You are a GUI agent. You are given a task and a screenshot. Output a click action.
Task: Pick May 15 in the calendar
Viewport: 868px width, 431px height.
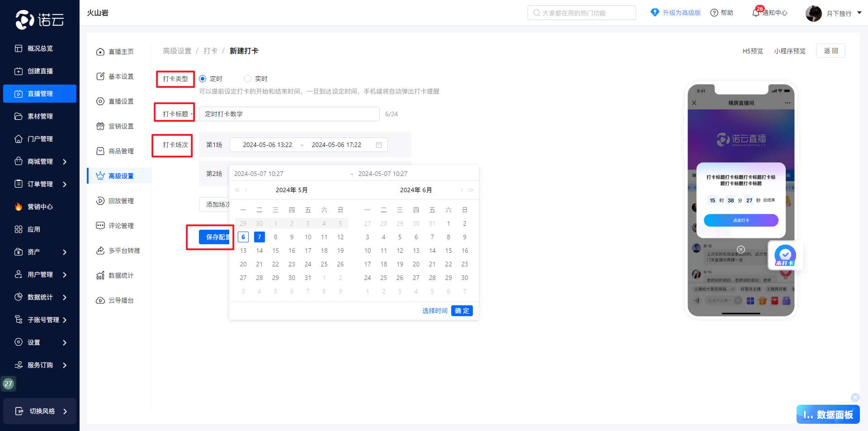tap(275, 251)
